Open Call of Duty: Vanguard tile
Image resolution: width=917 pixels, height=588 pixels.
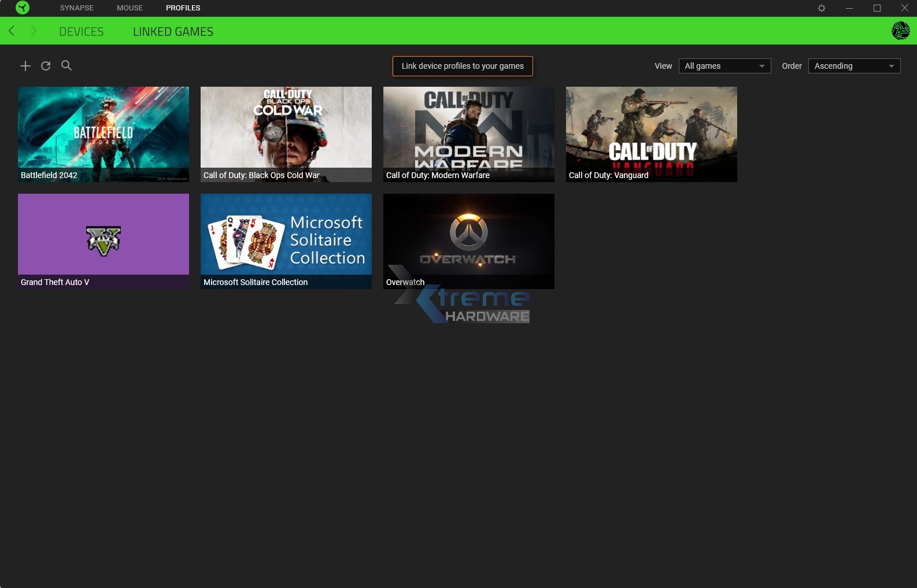(651, 134)
